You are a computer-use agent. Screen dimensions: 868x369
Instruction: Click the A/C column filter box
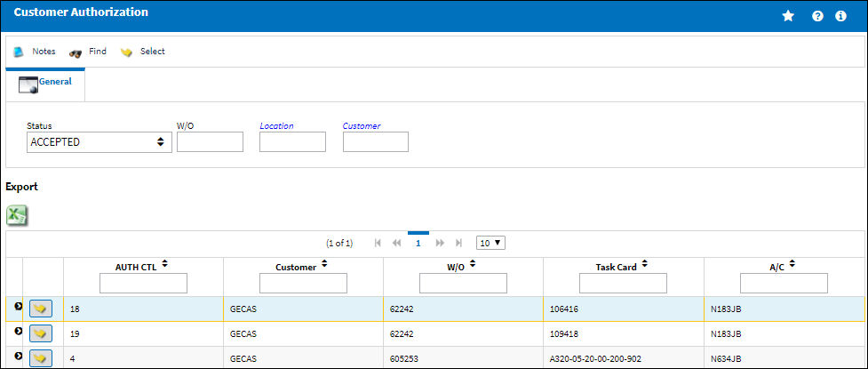coord(784,283)
